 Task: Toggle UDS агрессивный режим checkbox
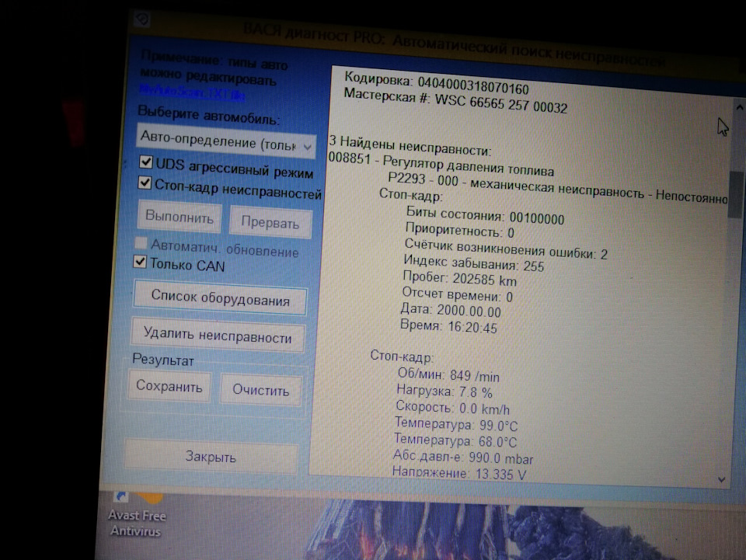[145, 162]
